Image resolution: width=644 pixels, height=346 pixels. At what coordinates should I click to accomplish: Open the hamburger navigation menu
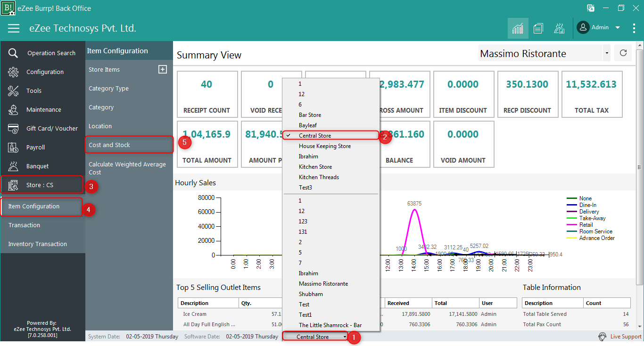click(14, 28)
